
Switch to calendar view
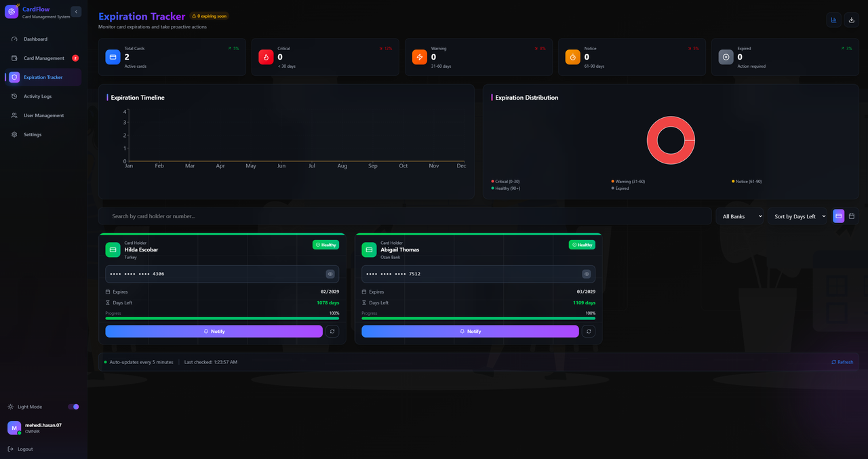point(852,216)
